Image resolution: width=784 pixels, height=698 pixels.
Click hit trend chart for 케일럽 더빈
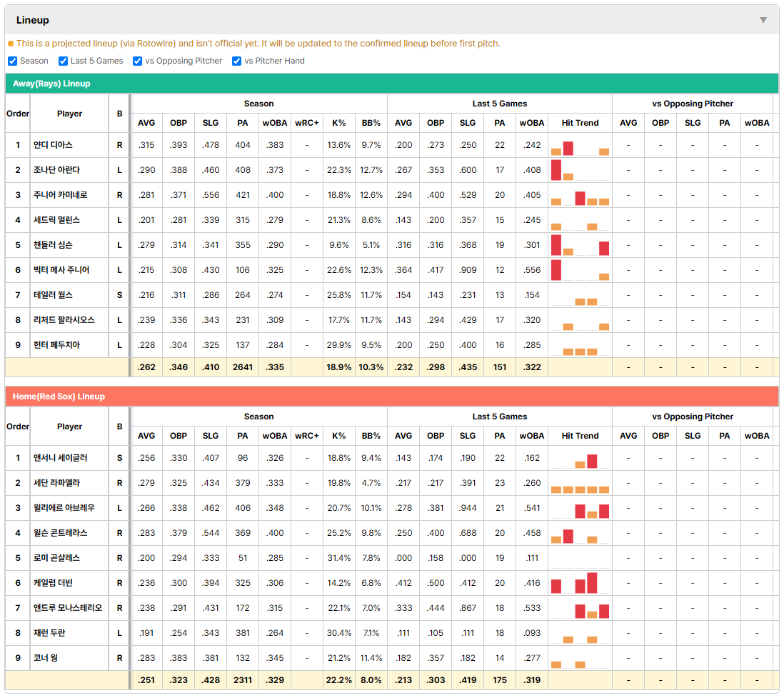pyautogui.click(x=580, y=583)
